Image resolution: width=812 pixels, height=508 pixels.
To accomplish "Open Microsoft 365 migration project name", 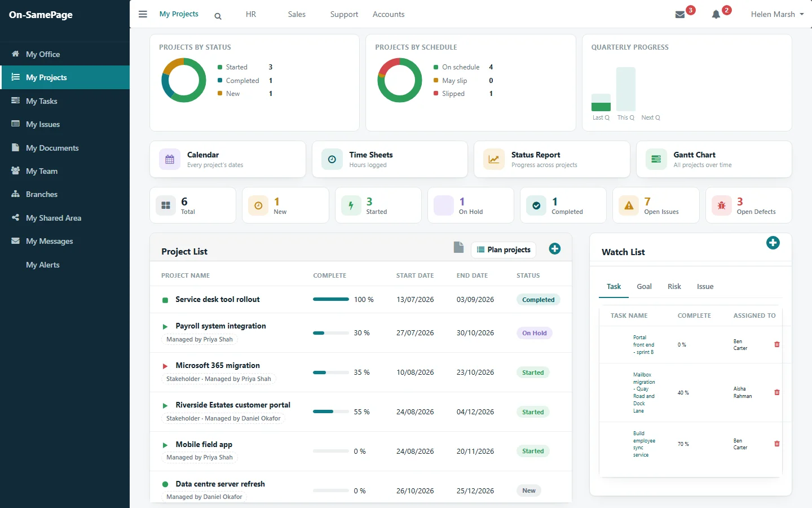I will coord(218,365).
